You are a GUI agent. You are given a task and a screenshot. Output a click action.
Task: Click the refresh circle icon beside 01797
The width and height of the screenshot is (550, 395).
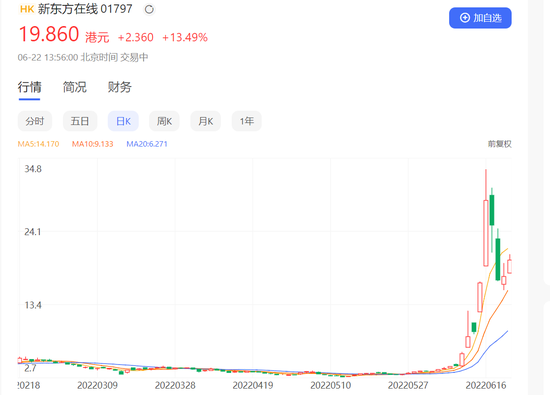(149, 9)
